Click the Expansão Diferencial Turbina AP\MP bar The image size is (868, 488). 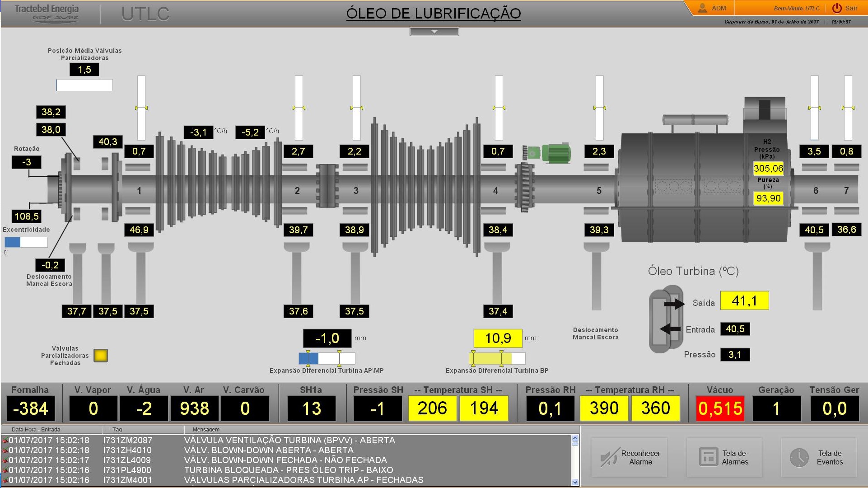(x=327, y=358)
